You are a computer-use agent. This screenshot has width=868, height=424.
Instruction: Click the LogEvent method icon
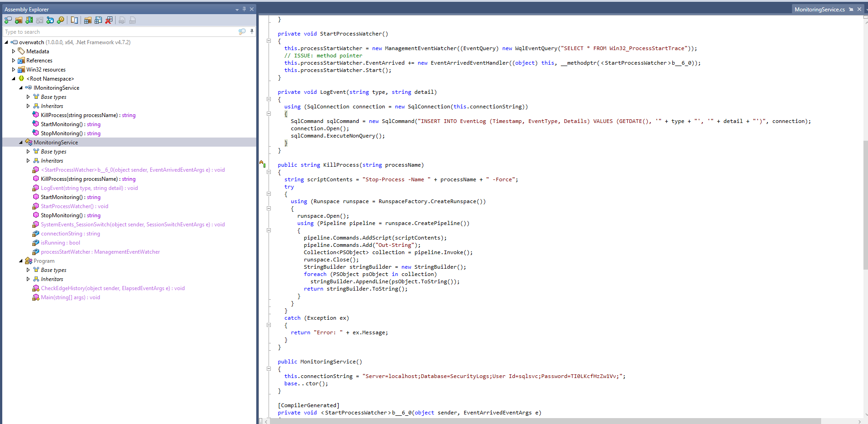[x=36, y=188]
